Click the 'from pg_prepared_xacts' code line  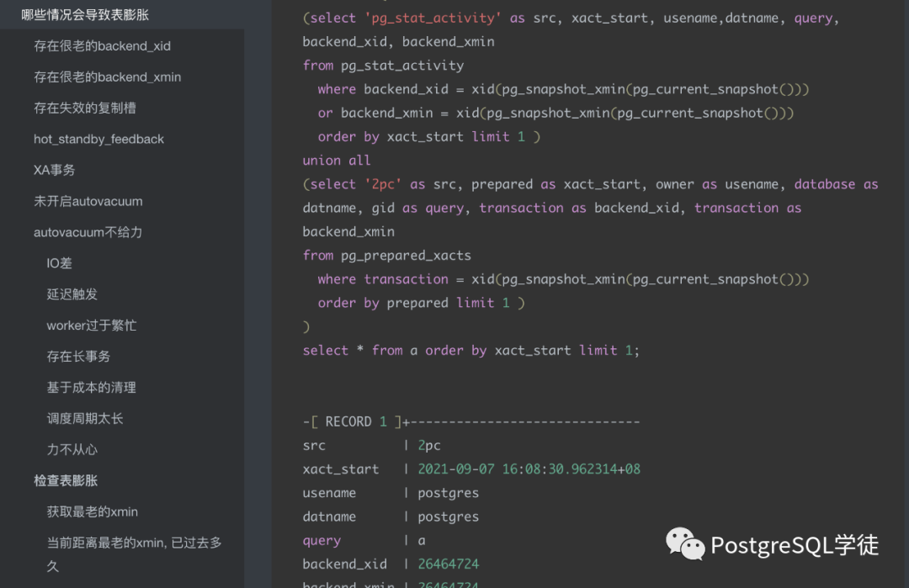(x=386, y=256)
